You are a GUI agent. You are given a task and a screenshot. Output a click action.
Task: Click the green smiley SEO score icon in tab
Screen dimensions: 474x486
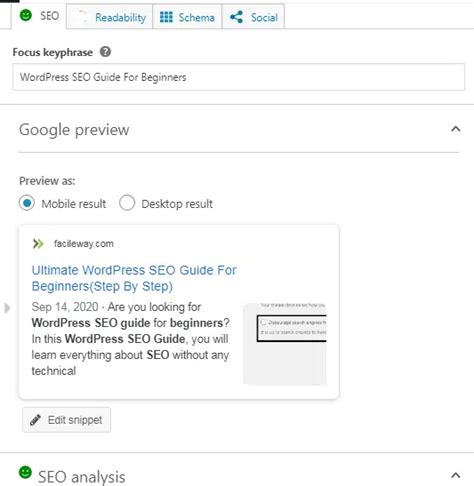(x=26, y=15)
